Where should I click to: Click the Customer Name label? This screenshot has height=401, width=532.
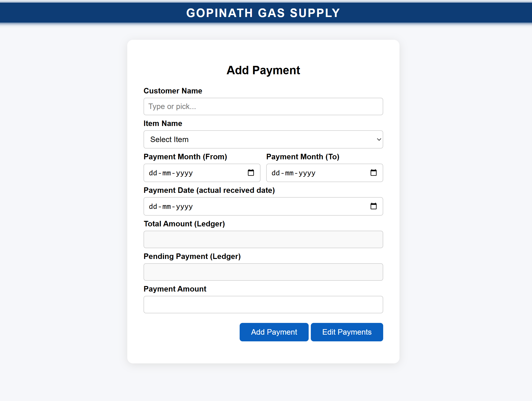173,91
